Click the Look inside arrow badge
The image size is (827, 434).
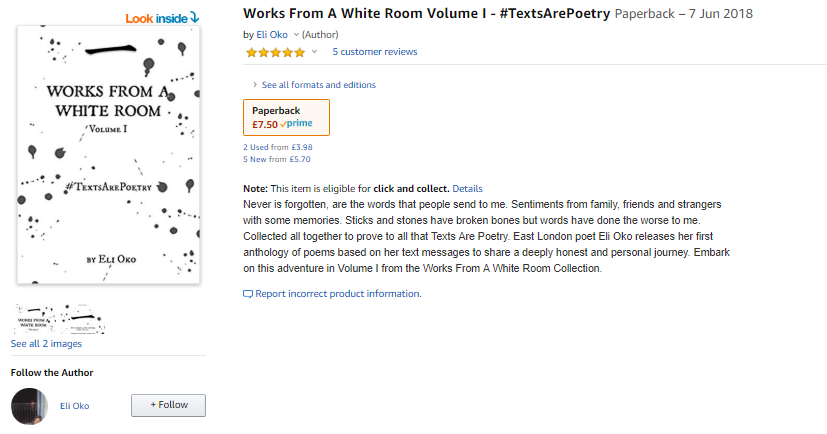click(162, 17)
